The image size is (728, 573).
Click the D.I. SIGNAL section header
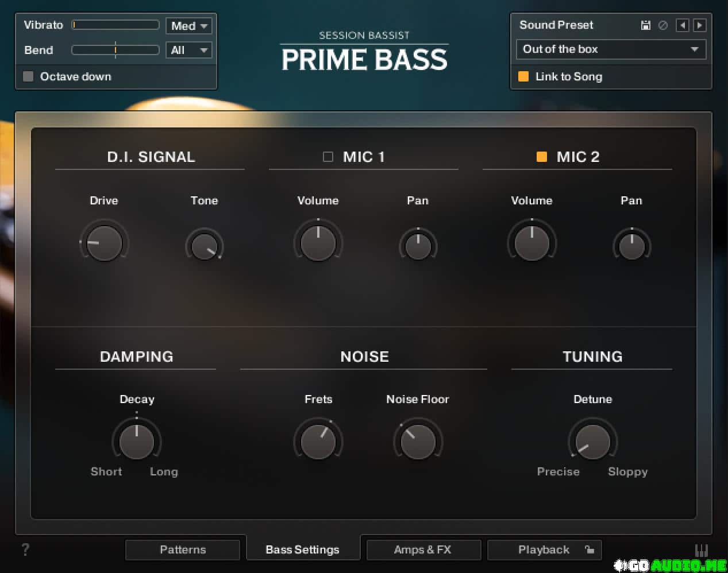(151, 157)
